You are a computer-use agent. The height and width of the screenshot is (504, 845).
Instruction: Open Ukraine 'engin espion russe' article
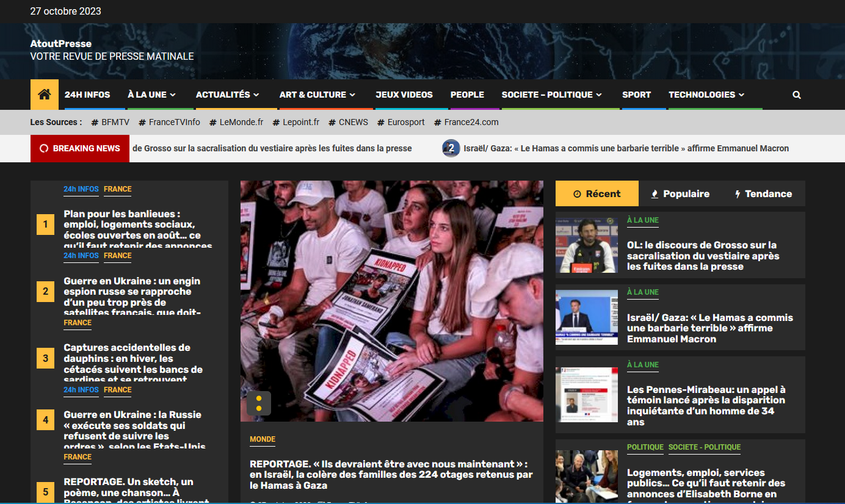(132, 297)
